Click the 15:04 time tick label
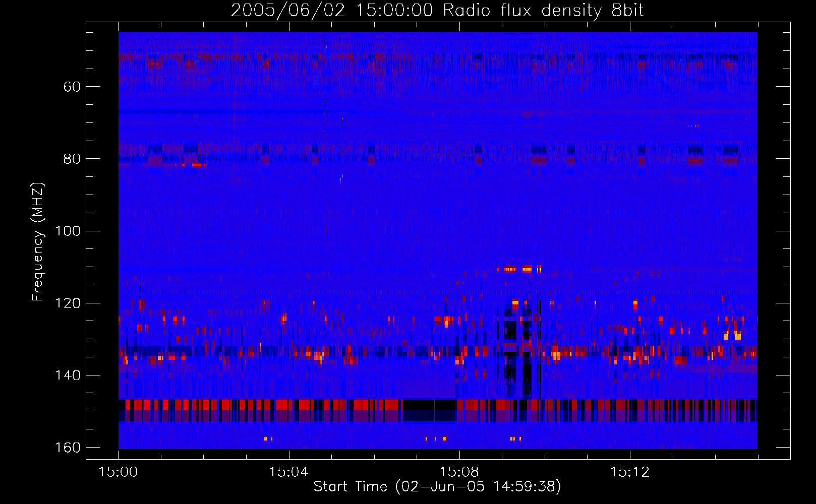 [x=288, y=472]
